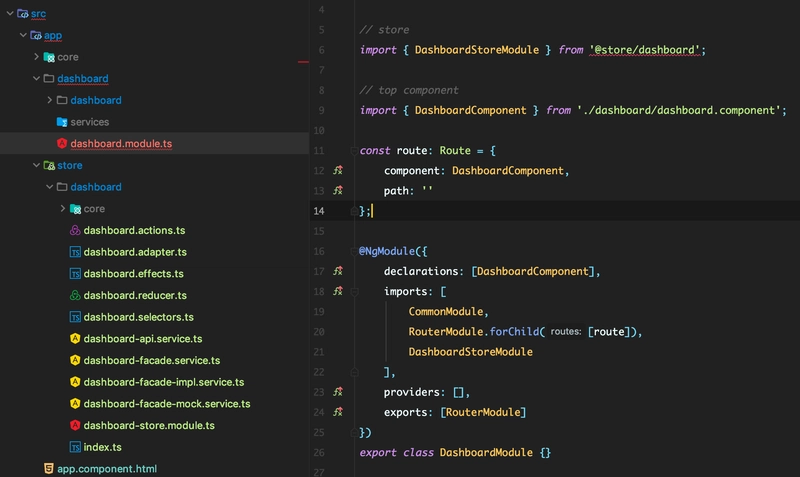Open dashboard-store.module.ts file

149,425
